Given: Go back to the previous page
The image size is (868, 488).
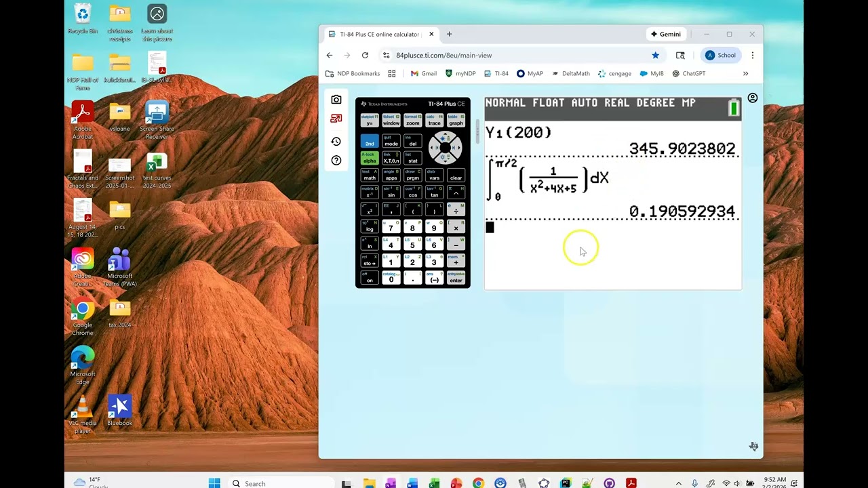Looking at the screenshot, I should [330, 55].
